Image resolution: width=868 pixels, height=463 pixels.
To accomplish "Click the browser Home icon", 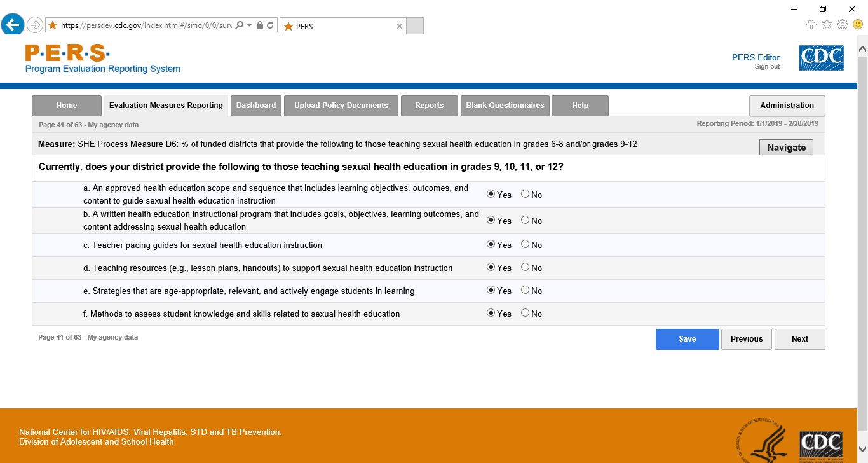I will tap(811, 25).
